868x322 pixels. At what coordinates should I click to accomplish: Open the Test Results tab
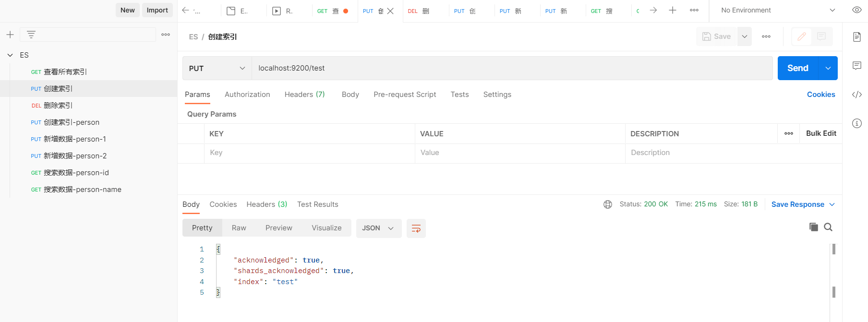pos(318,204)
